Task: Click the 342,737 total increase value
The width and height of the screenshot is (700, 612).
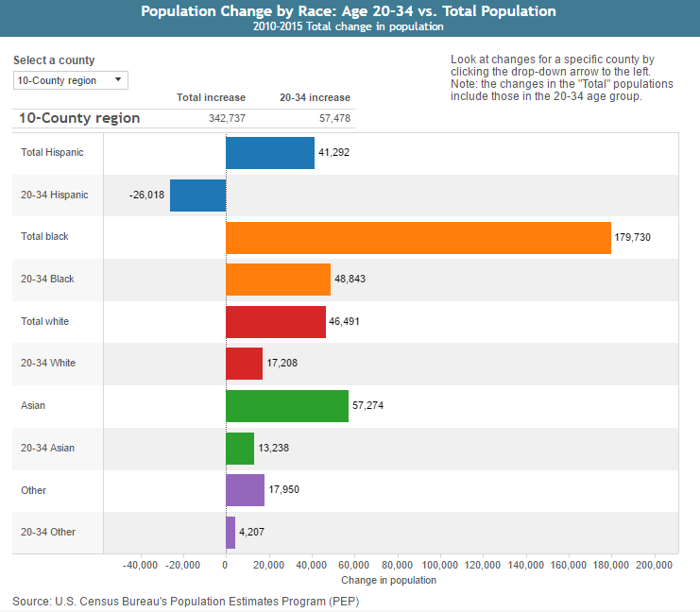Action: pyautogui.click(x=228, y=118)
